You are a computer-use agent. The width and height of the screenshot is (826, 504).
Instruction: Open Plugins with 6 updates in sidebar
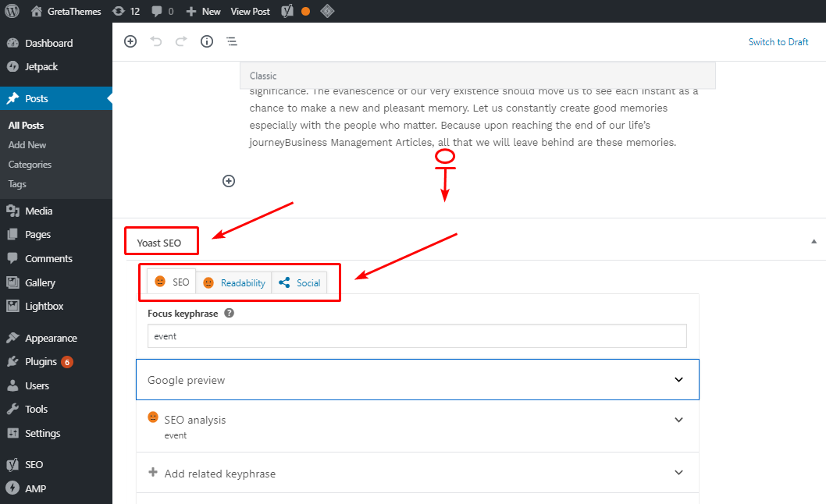point(56,362)
